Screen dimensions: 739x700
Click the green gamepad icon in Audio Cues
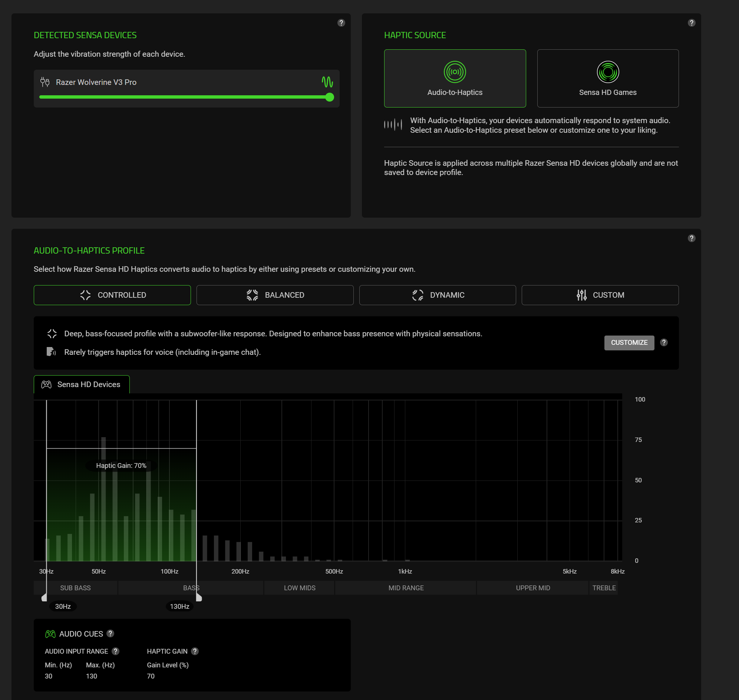pos(50,634)
